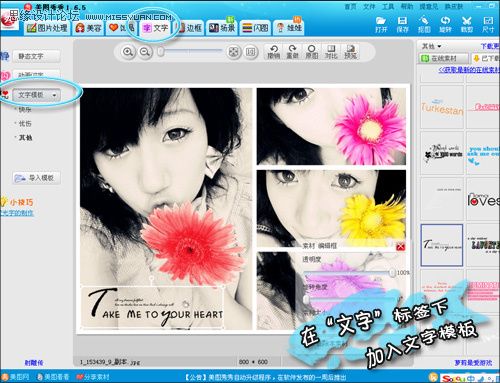Viewport: 500px width, 383px height.
Task: Click the 预览 preview icon
Action: 350,52
